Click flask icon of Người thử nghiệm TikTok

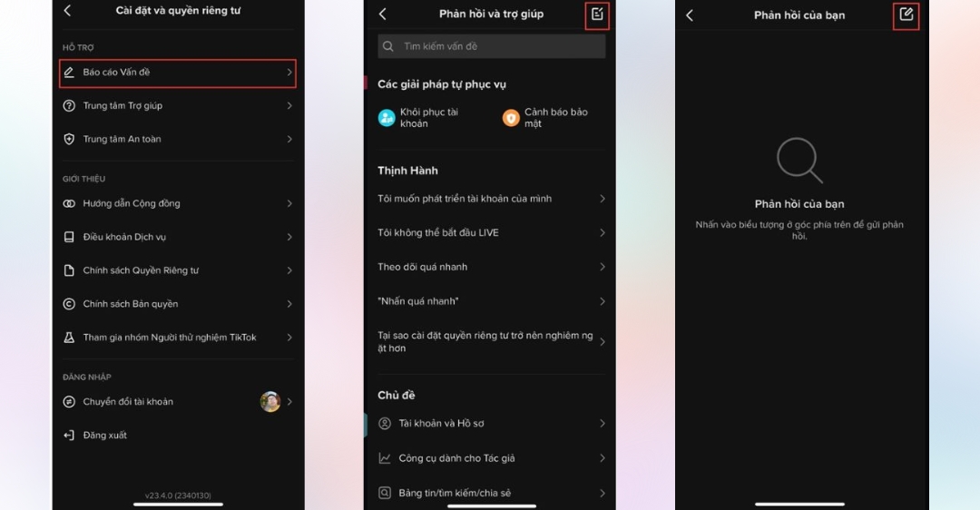tap(69, 338)
